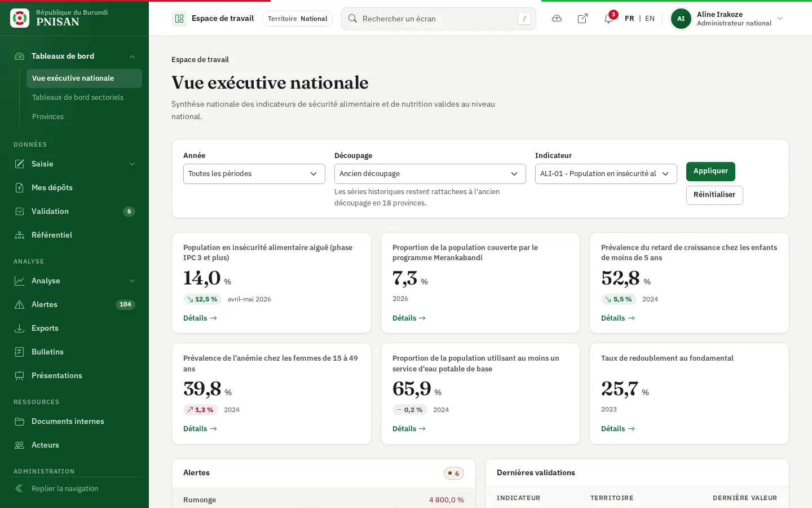Open Détails for Merankabandi coverage card
This screenshot has height=508, width=812.
pos(409,318)
